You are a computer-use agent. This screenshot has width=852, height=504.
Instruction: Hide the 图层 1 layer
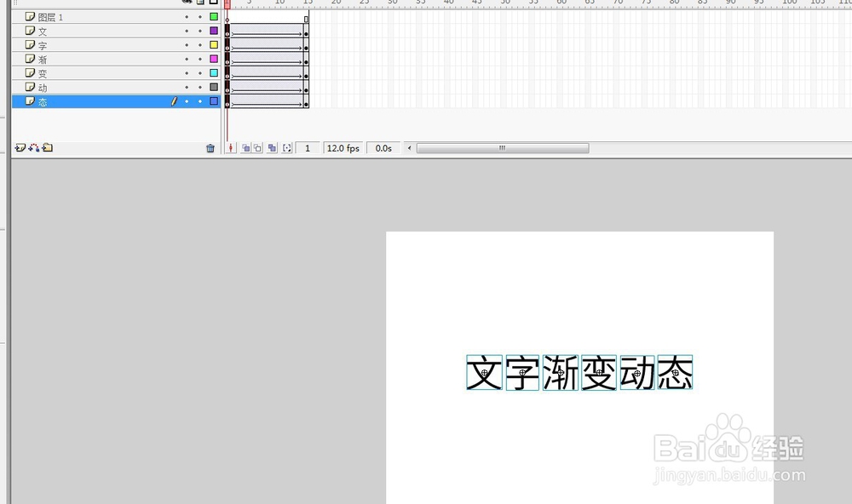point(187,16)
